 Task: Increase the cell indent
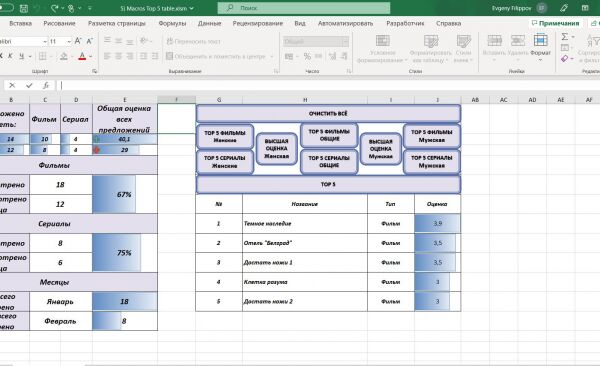tap(155, 56)
